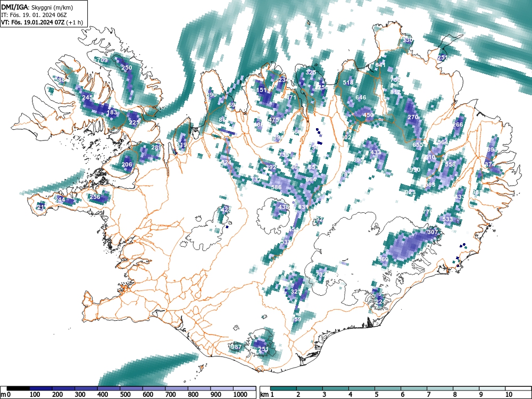
Task: Click the visibility value '266' on map
Action: click(x=458, y=124)
